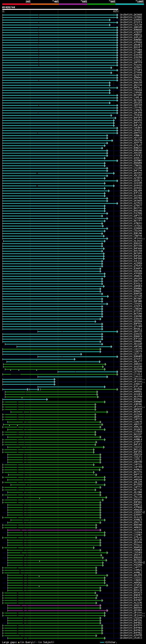The image size is (146, 644).
Task: Open hit UniRef100_Q39893
Action: click(131, 20)
